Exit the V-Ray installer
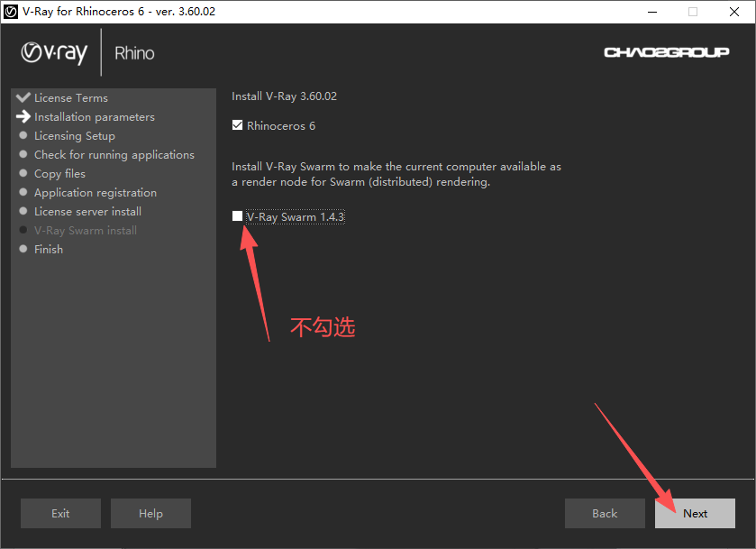 coord(60,513)
